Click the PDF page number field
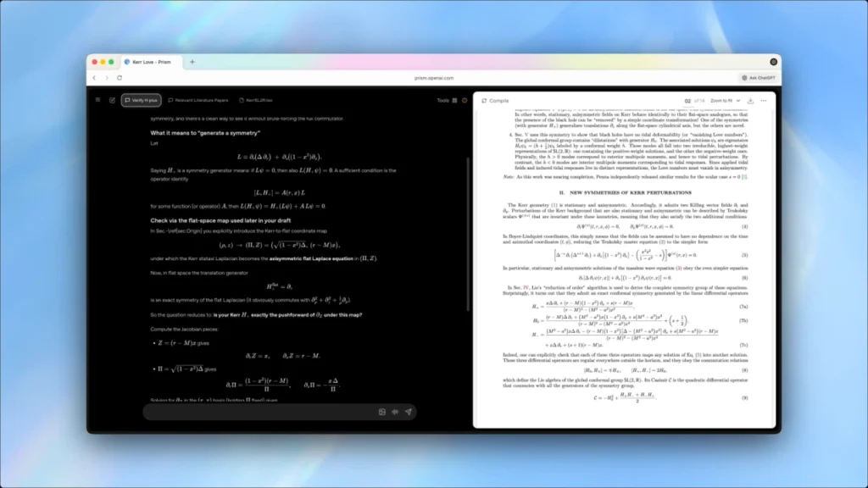The image size is (868, 488). (687, 100)
